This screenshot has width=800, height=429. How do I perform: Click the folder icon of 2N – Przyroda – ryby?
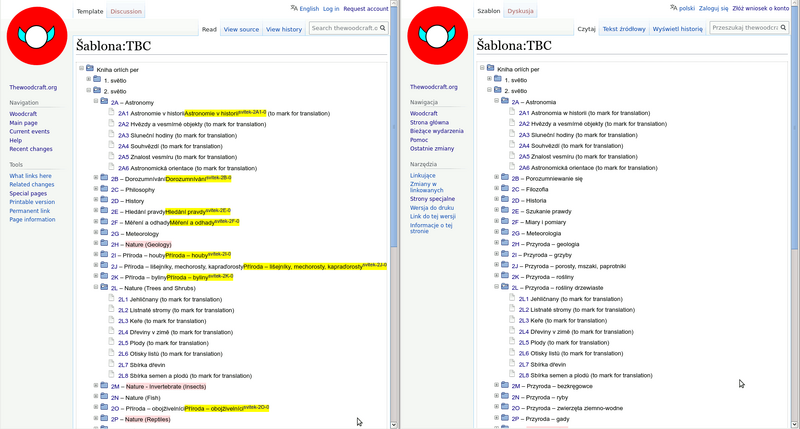point(505,396)
